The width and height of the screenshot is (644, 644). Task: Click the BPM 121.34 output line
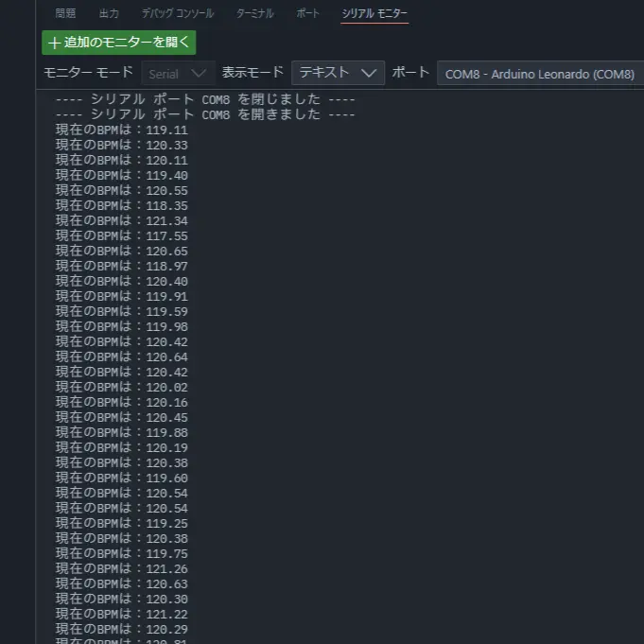122,220
